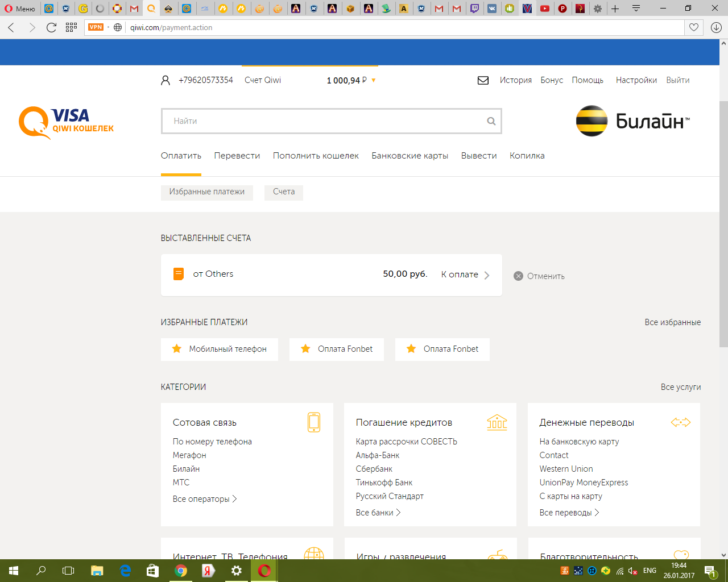Click the user profile icon beside phone number
The image size is (728, 582).
[x=166, y=81]
